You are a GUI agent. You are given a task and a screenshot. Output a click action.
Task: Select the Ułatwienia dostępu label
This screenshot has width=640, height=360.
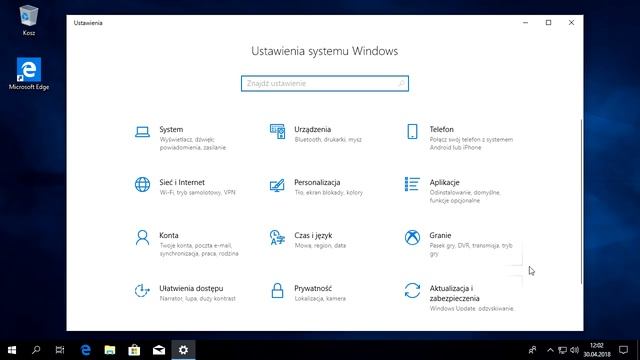191,289
